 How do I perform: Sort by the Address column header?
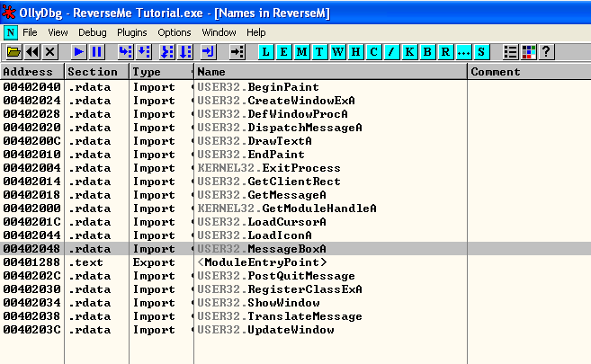pos(32,72)
